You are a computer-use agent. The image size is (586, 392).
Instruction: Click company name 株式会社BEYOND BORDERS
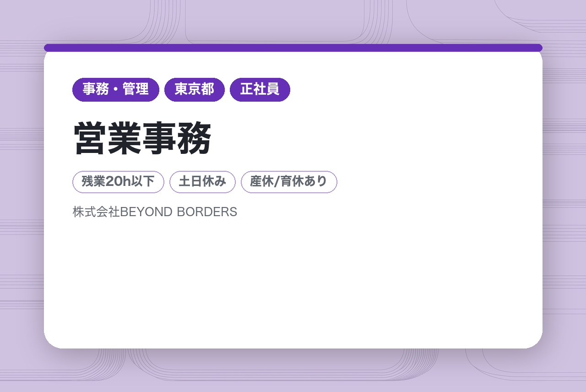coord(155,212)
